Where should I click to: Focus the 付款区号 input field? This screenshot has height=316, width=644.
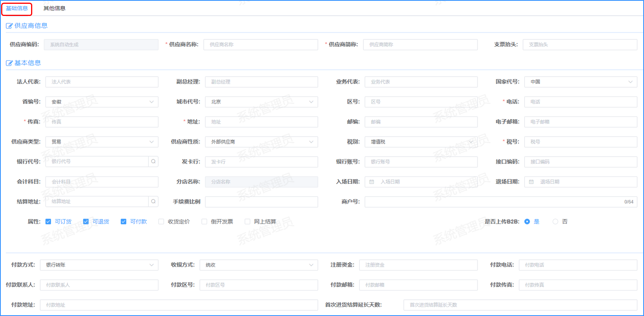[259, 285]
